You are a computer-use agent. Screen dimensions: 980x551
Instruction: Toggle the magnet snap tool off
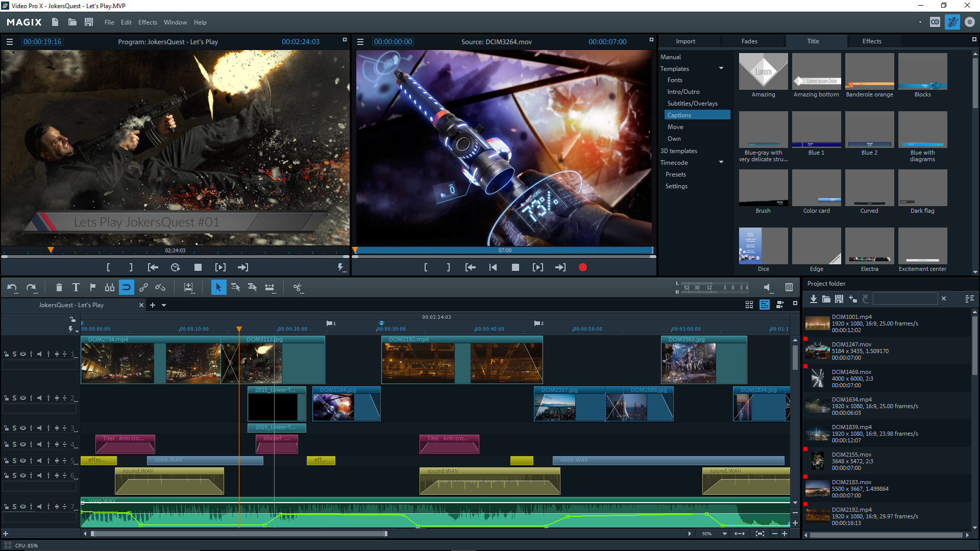tap(126, 287)
